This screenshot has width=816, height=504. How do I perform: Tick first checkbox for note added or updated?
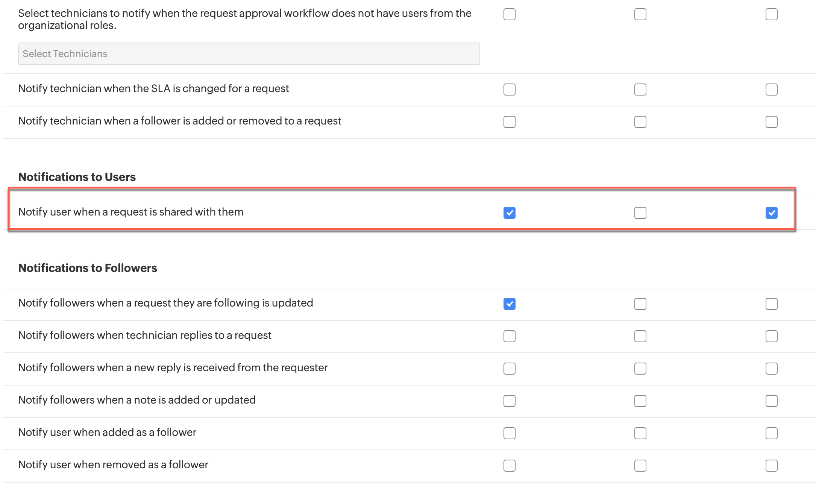509,401
